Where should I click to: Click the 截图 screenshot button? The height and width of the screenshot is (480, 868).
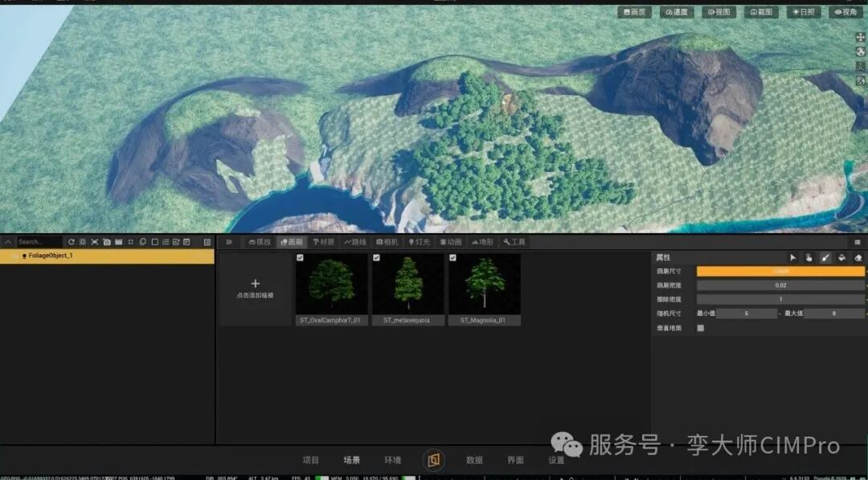coord(761,12)
